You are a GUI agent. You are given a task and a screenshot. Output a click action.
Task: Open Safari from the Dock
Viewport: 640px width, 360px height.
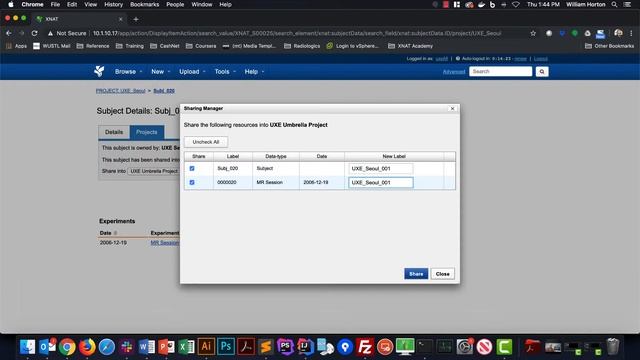[x=107, y=347]
